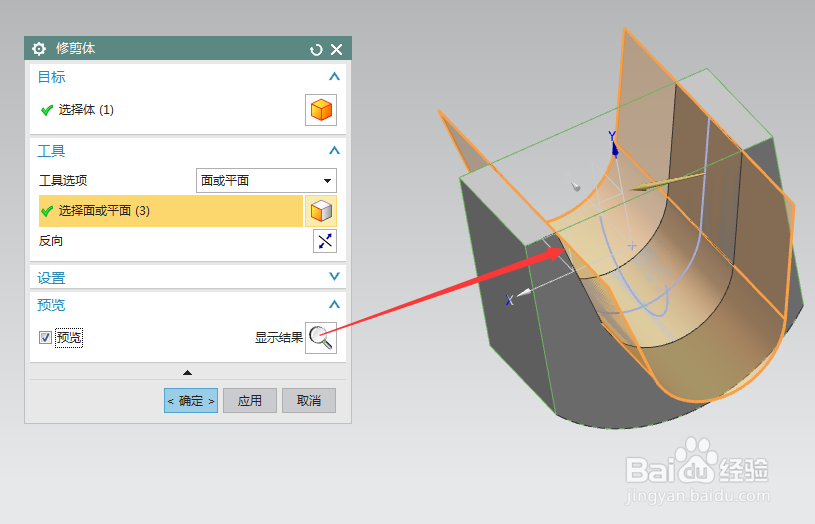This screenshot has height=524, width=815.
Task: Click the reset dialog icon
Action: 316,49
